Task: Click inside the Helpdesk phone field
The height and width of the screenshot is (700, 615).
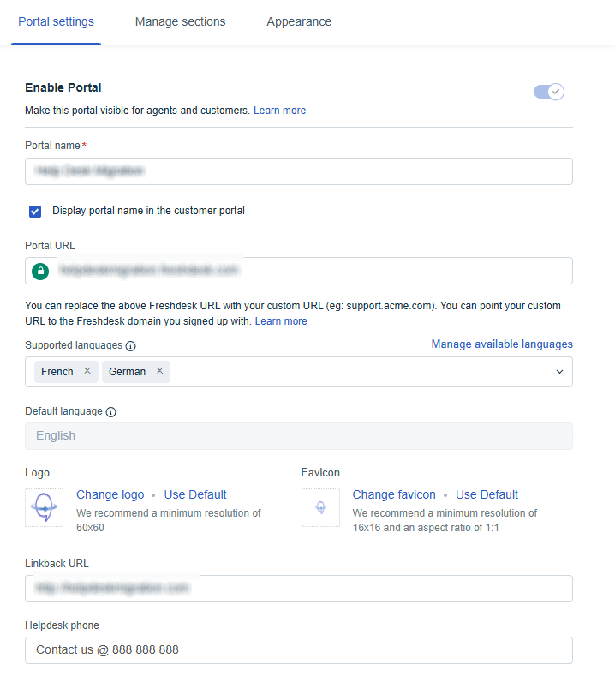Action: pyautogui.click(x=298, y=649)
